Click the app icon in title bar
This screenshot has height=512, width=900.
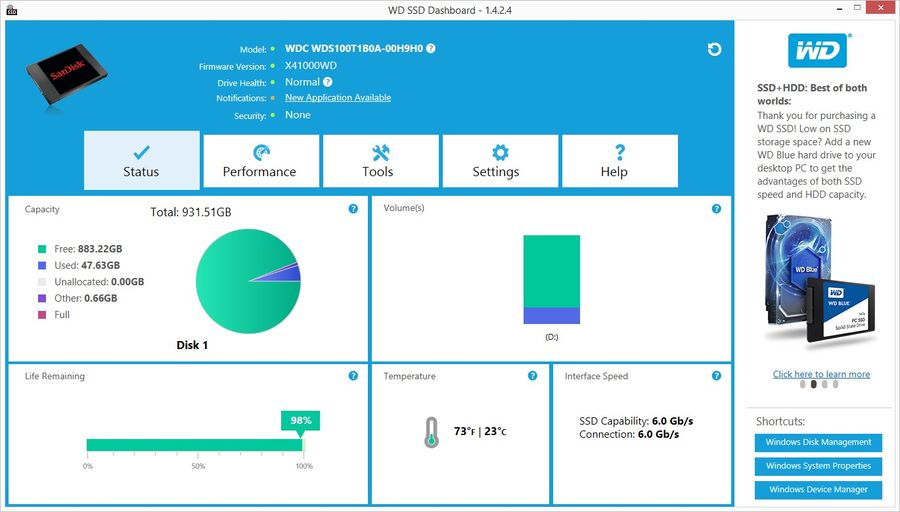11,10
